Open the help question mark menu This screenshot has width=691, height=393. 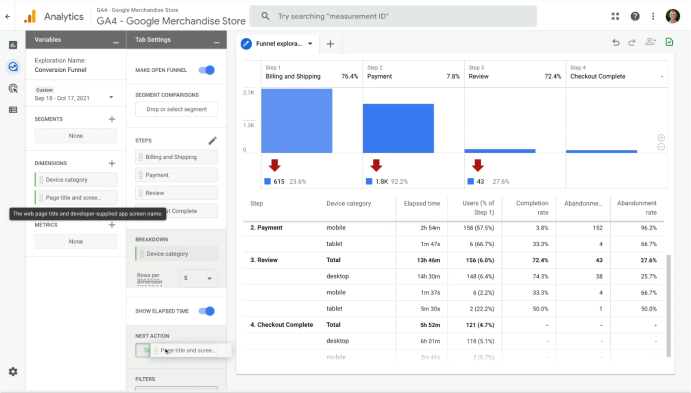coord(635,16)
